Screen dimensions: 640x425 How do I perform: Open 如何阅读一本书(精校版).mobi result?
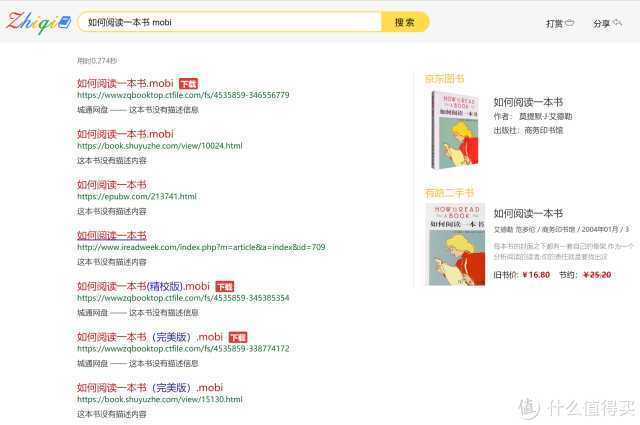[x=143, y=287]
